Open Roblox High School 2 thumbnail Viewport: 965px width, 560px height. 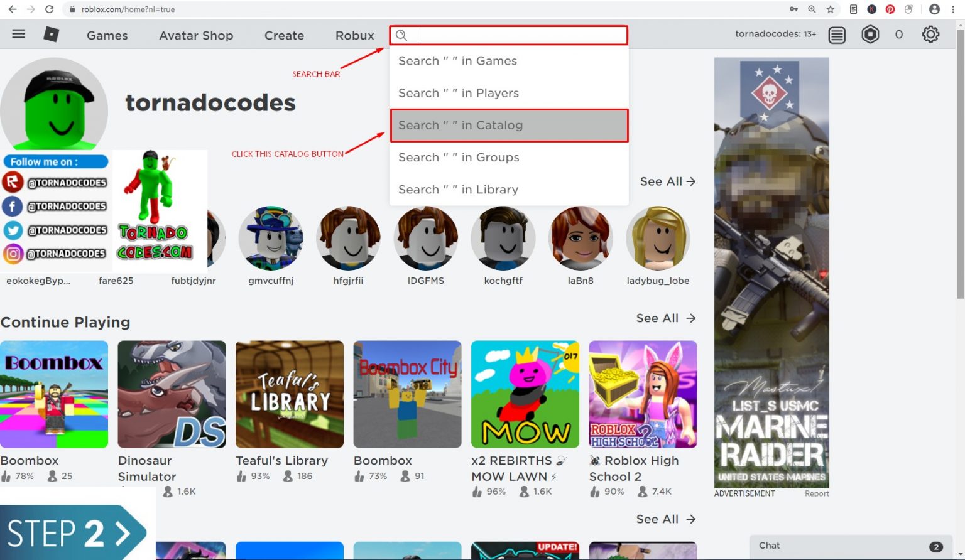(x=643, y=394)
